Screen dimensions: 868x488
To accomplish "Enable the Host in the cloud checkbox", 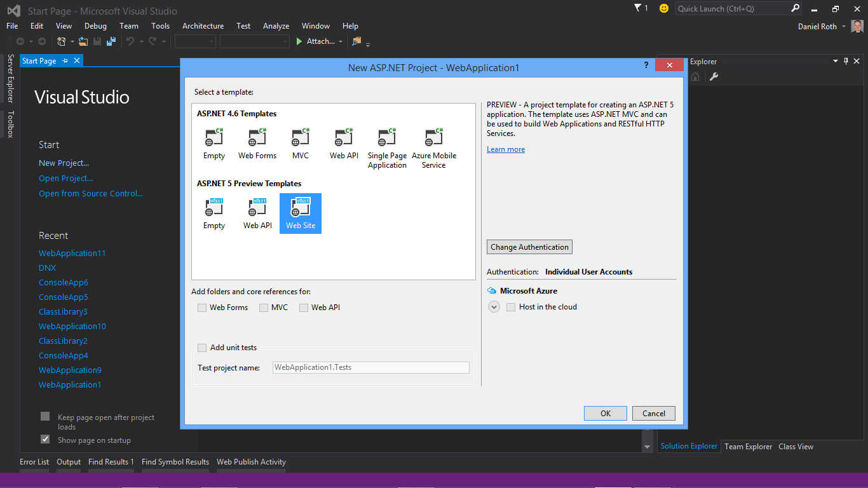I will (x=511, y=307).
